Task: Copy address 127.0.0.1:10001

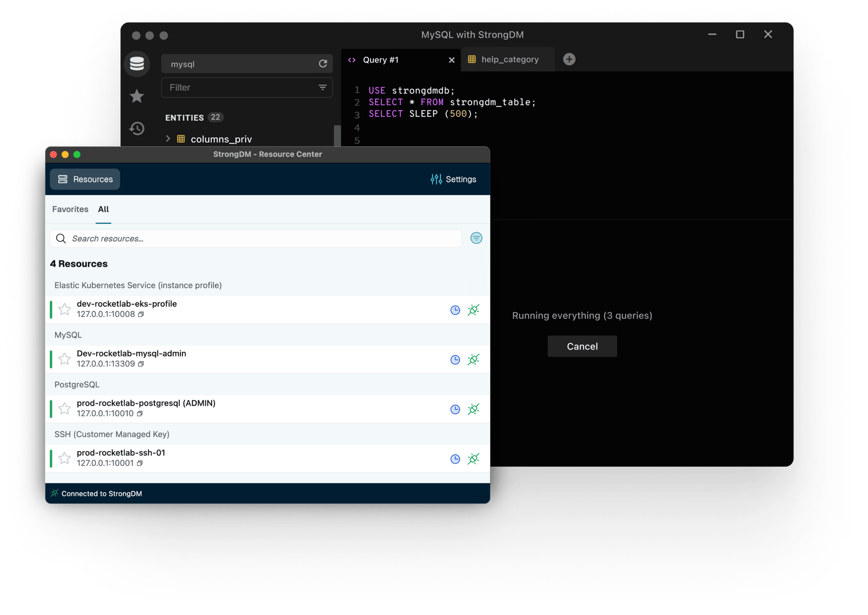Action: click(x=140, y=463)
